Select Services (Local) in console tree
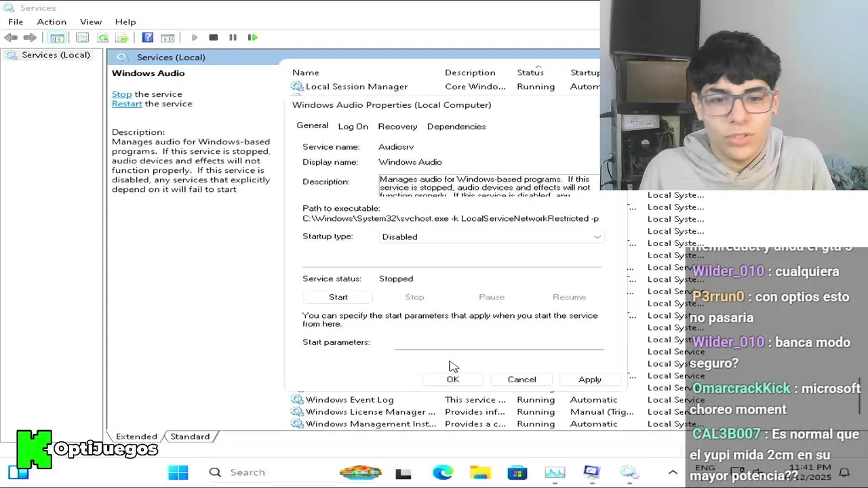The height and width of the screenshot is (488, 868). (56, 55)
